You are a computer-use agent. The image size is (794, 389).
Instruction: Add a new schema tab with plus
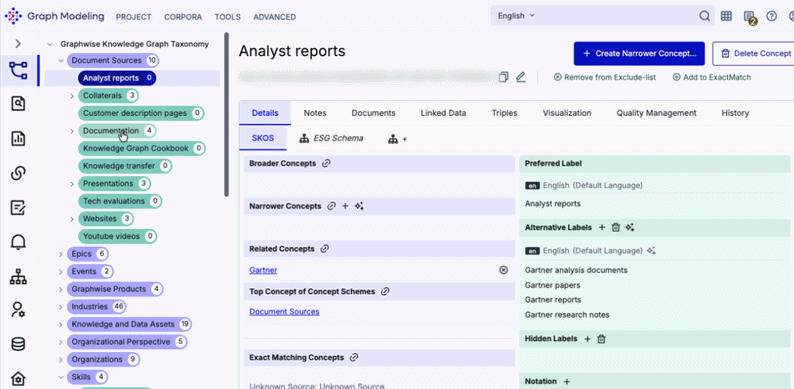tap(398, 139)
